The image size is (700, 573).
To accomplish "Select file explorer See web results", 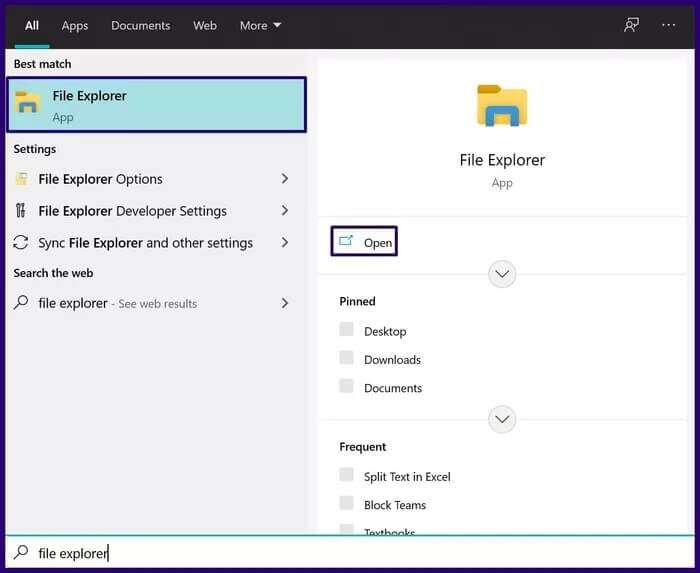I will point(157,303).
